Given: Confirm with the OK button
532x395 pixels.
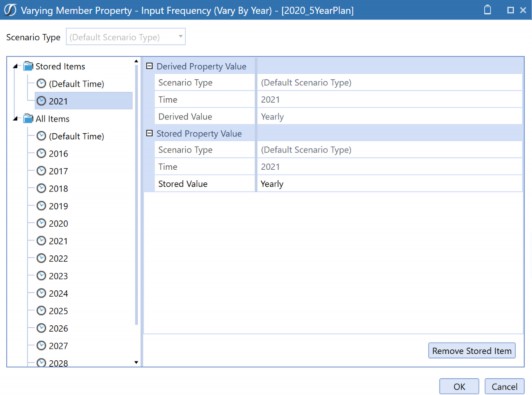Looking at the screenshot, I should click(459, 387).
